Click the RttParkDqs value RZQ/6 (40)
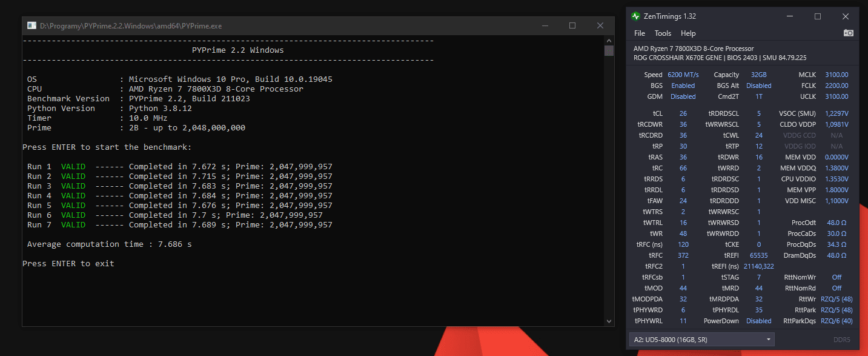Screen dimensions: 868x356 (837, 321)
